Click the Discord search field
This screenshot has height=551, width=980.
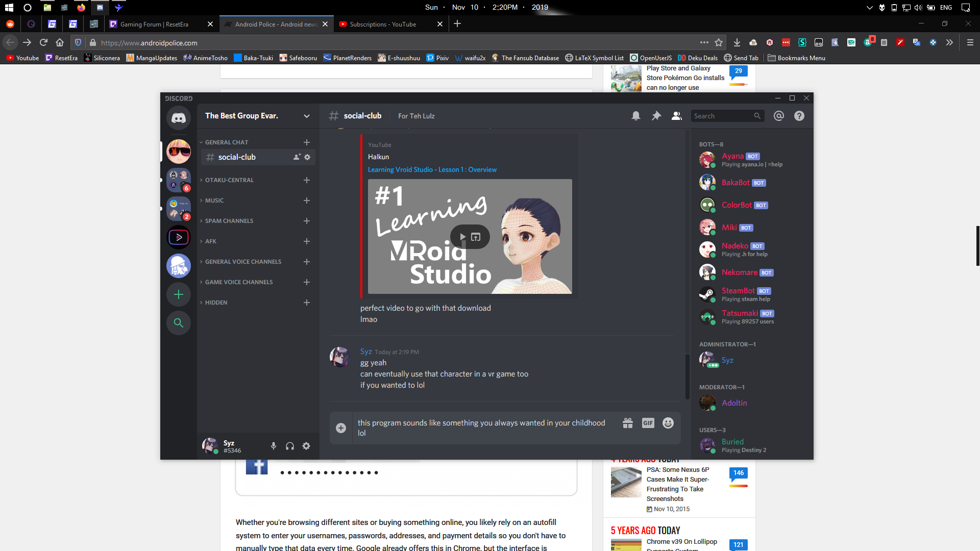click(722, 116)
